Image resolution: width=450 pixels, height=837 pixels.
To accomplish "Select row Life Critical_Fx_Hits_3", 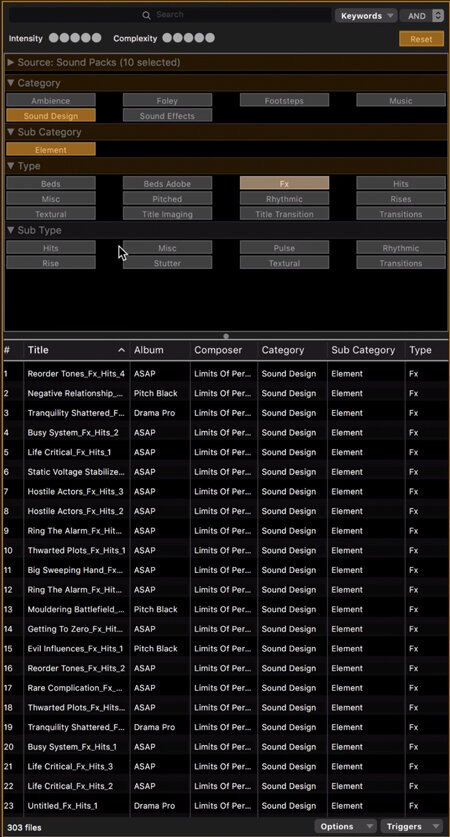I will [x=225, y=767].
